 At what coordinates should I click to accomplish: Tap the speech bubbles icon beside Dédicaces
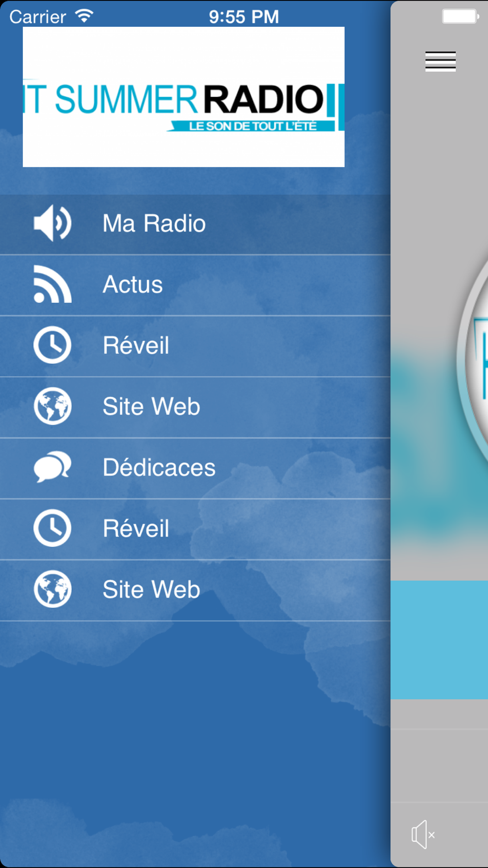52,467
